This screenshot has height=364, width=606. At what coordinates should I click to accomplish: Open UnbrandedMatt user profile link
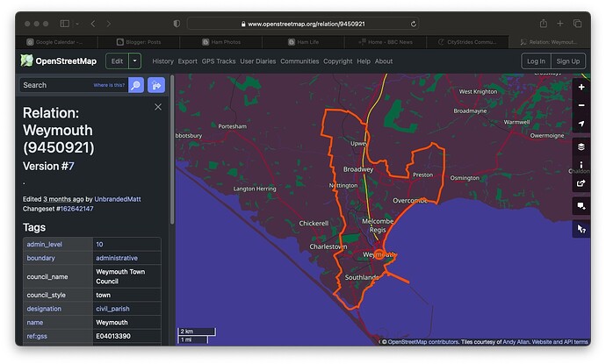point(118,199)
